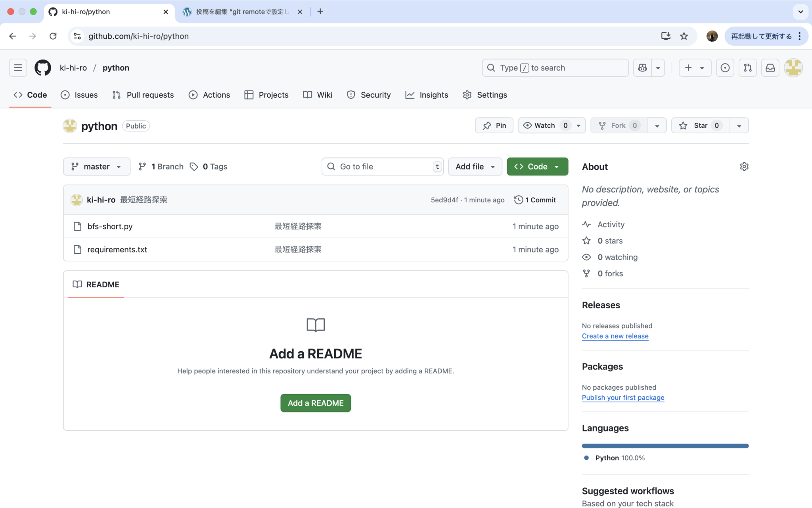Expand the master branch selector
The image size is (812, 508).
pos(96,166)
